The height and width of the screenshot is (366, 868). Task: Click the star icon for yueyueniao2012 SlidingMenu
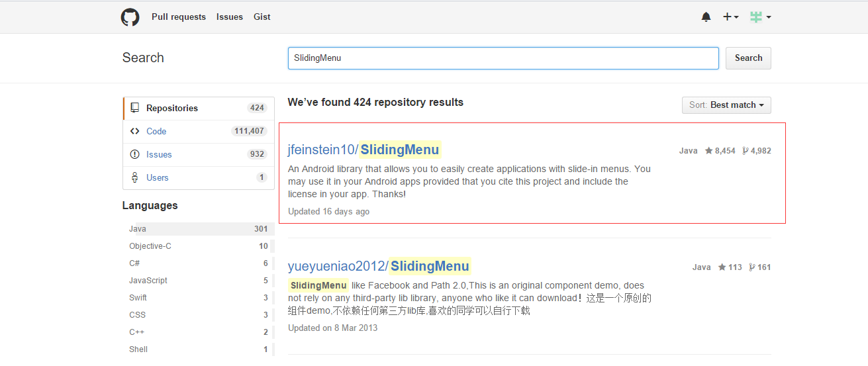click(722, 267)
